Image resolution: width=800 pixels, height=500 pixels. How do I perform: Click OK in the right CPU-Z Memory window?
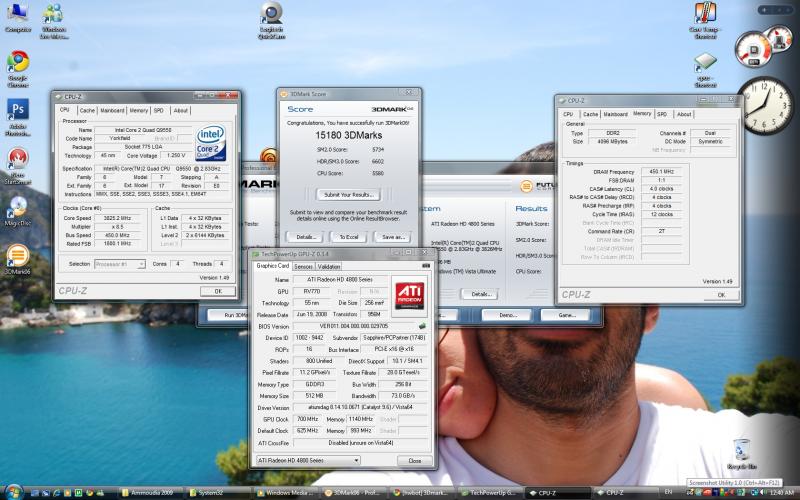click(721, 295)
